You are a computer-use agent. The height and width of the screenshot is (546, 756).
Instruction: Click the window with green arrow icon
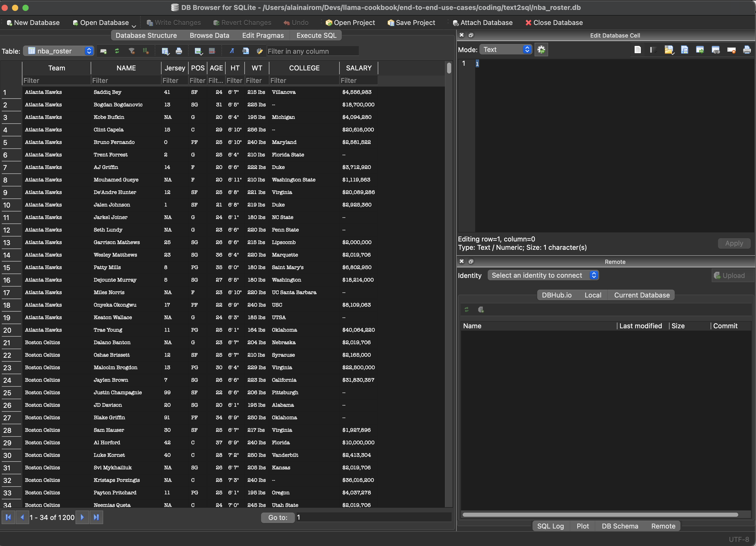click(700, 50)
